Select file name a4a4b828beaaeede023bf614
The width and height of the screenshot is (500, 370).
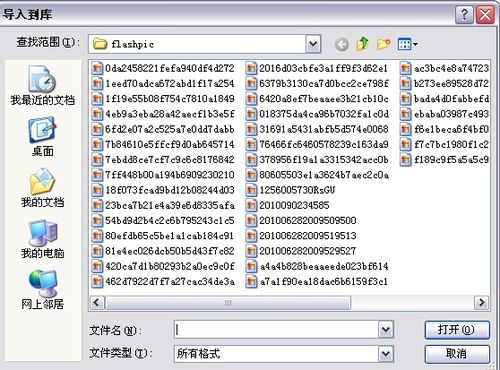tap(324, 266)
